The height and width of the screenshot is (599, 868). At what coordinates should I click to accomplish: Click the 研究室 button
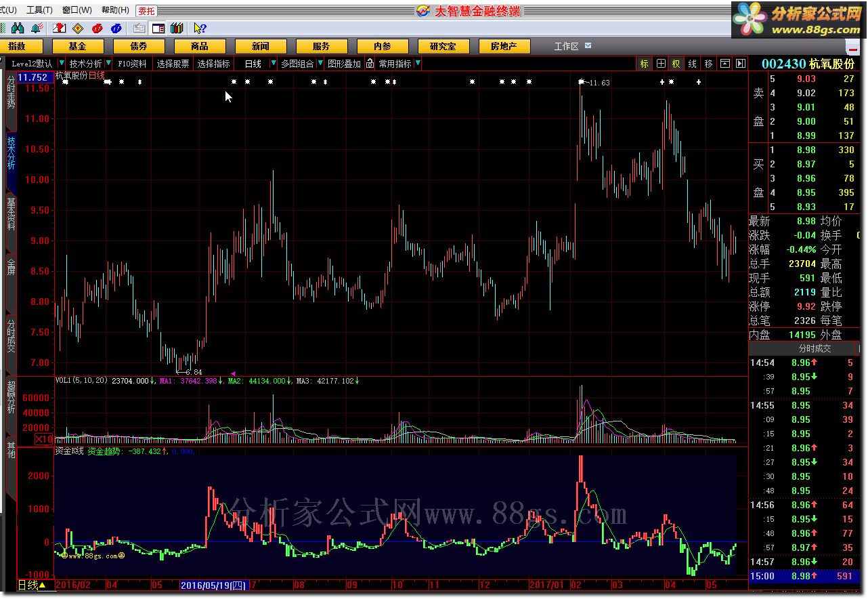point(443,46)
